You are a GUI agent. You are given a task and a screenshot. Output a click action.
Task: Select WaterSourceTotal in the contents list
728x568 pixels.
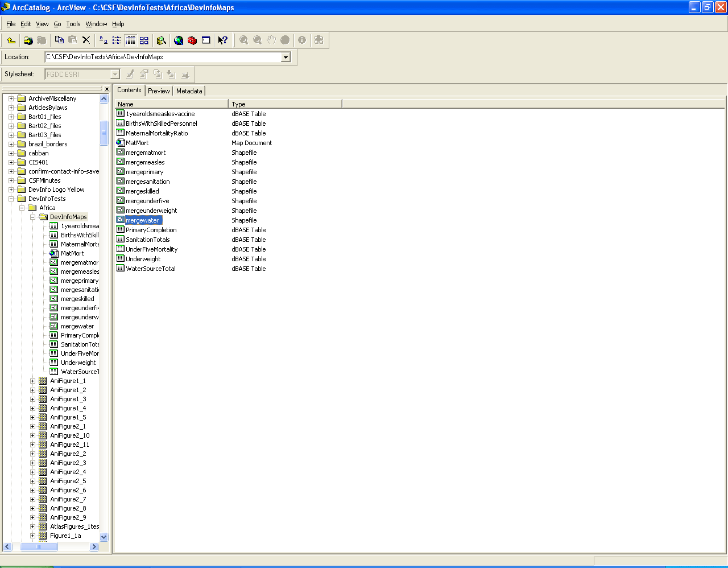pos(151,269)
